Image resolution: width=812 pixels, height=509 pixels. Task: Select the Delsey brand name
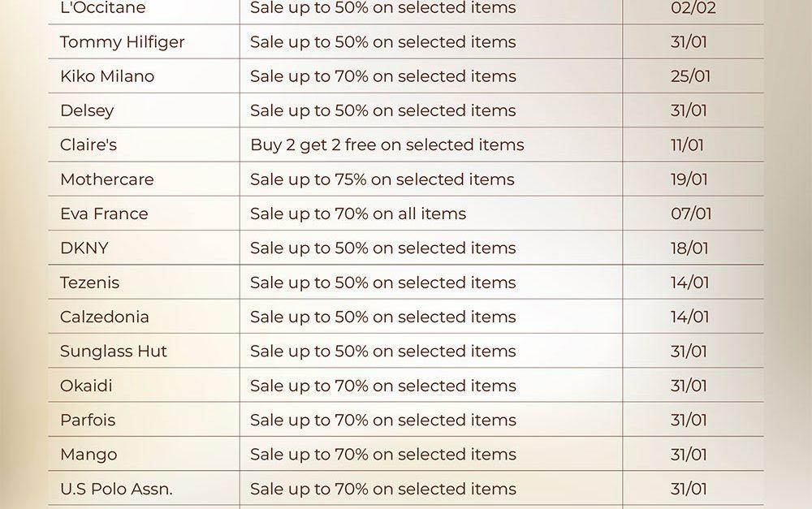pyautogui.click(x=87, y=110)
